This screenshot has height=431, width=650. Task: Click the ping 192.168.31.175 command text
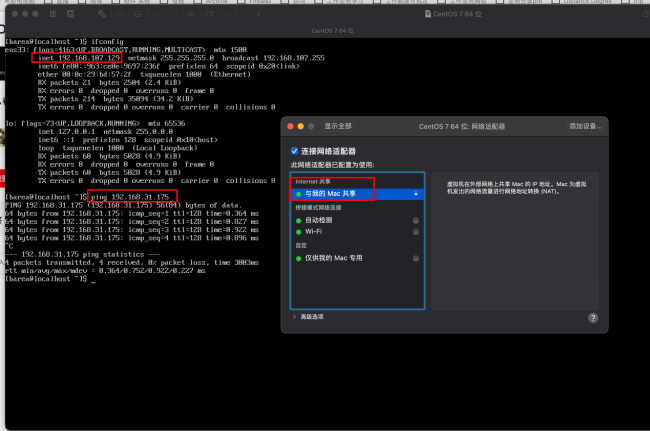pos(130,197)
